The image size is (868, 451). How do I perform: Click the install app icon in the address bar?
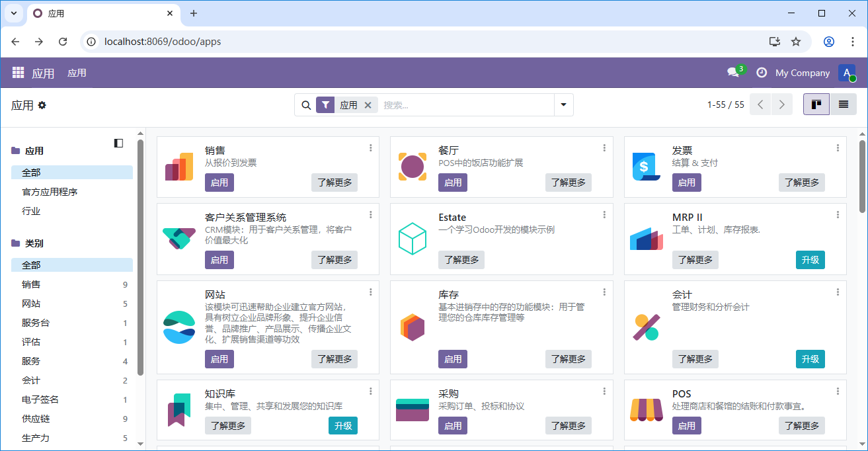pos(775,42)
